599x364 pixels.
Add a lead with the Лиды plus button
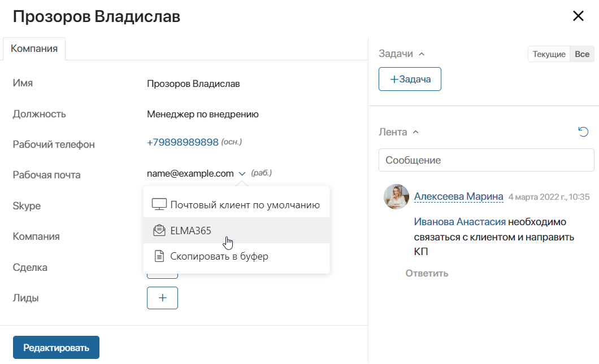(162, 298)
